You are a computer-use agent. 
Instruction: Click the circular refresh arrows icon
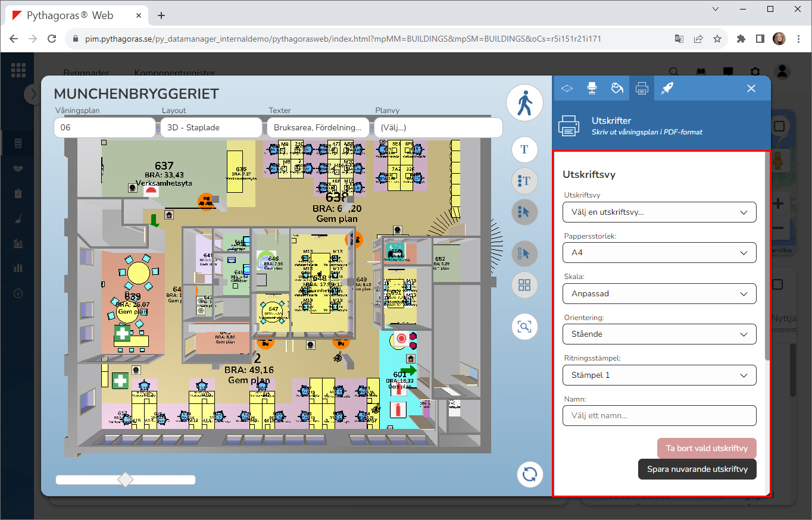point(530,474)
